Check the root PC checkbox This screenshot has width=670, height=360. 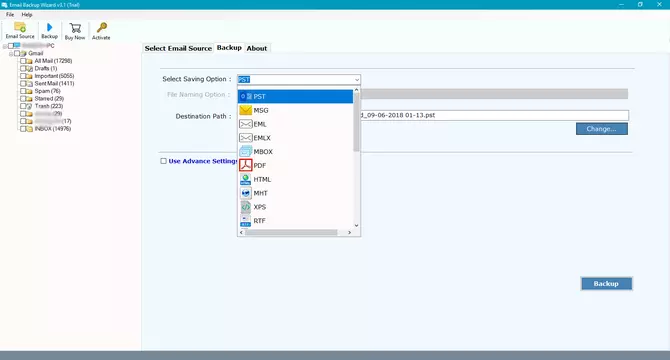tap(11, 46)
